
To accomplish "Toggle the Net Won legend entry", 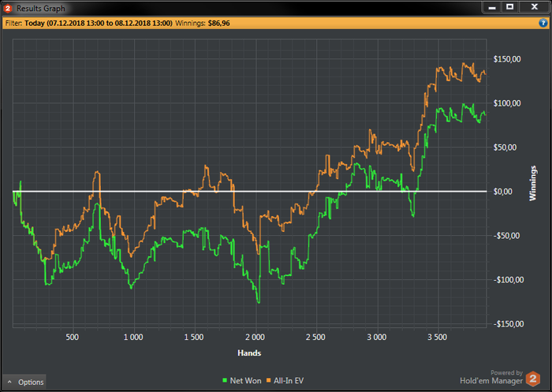I will (242, 380).
